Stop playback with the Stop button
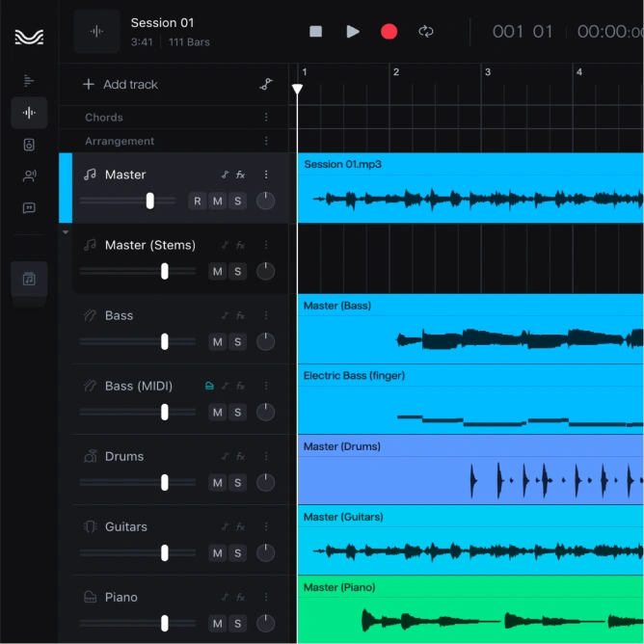This screenshot has height=644, width=644. [x=315, y=32]
